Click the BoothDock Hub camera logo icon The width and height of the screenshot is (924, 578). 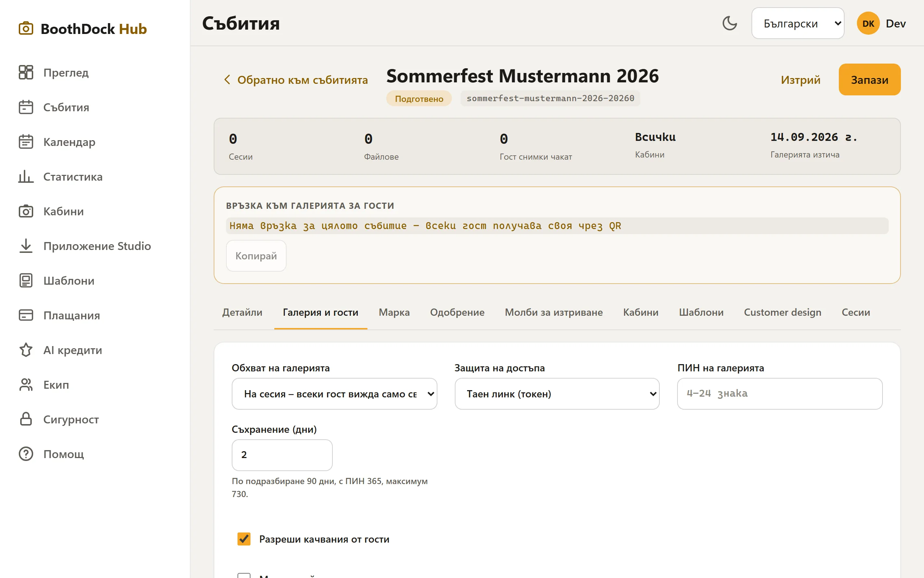pos(26,29)
